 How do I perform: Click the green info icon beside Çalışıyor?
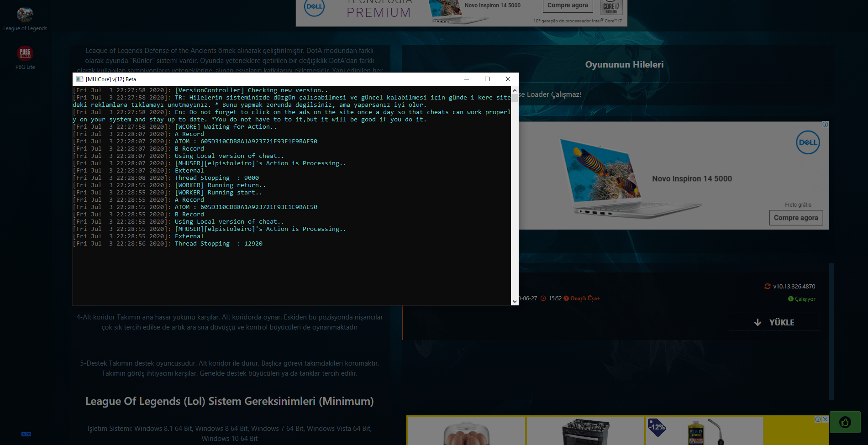point(791,299)
